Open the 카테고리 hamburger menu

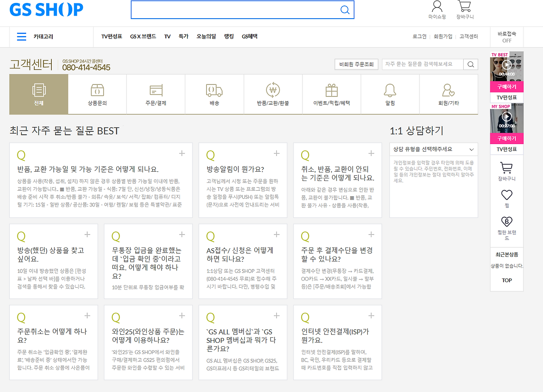(22, 37)
